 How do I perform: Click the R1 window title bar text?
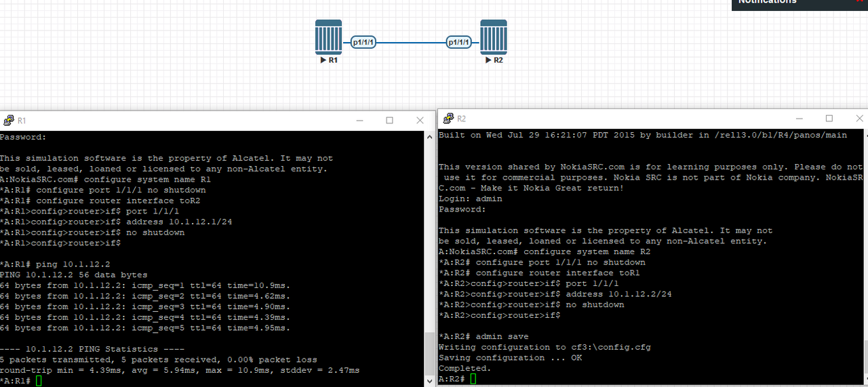[22, 121]
